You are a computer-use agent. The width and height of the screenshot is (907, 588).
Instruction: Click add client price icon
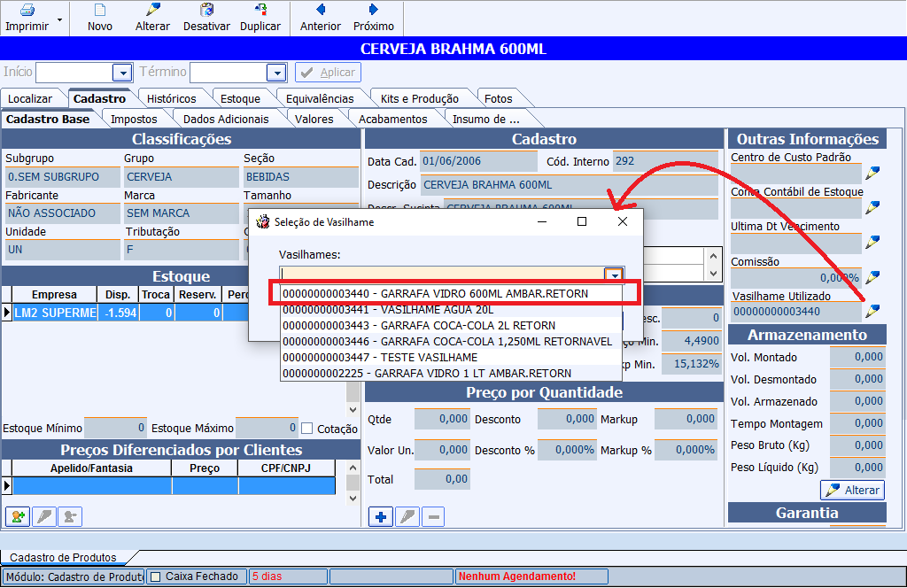[17, 517]
